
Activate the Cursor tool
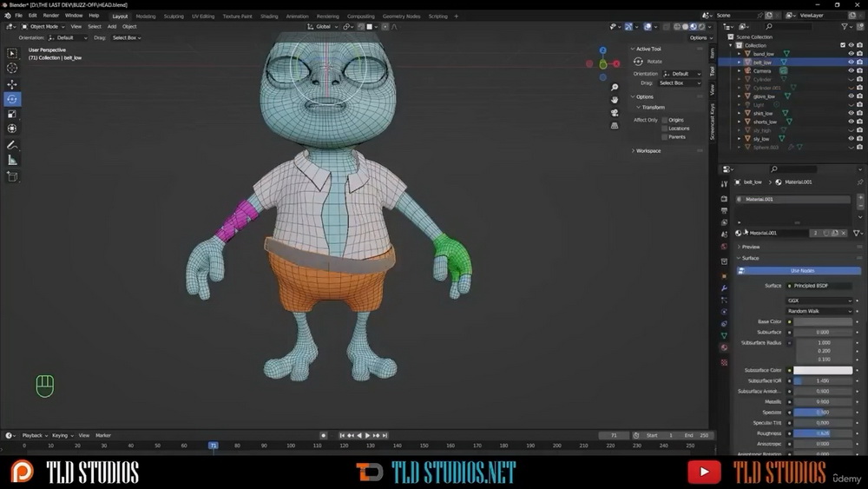(11, 68)
